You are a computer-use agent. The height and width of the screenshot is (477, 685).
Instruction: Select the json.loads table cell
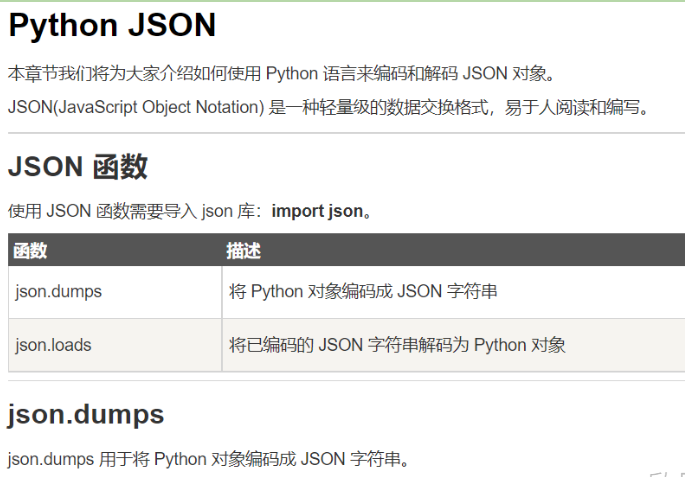point(115,345)
